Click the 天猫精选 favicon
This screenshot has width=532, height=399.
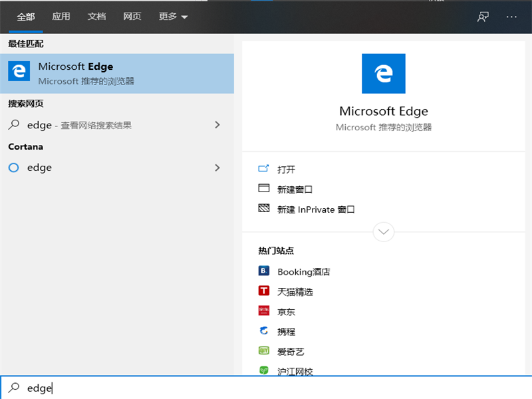(x=264, y=291)
